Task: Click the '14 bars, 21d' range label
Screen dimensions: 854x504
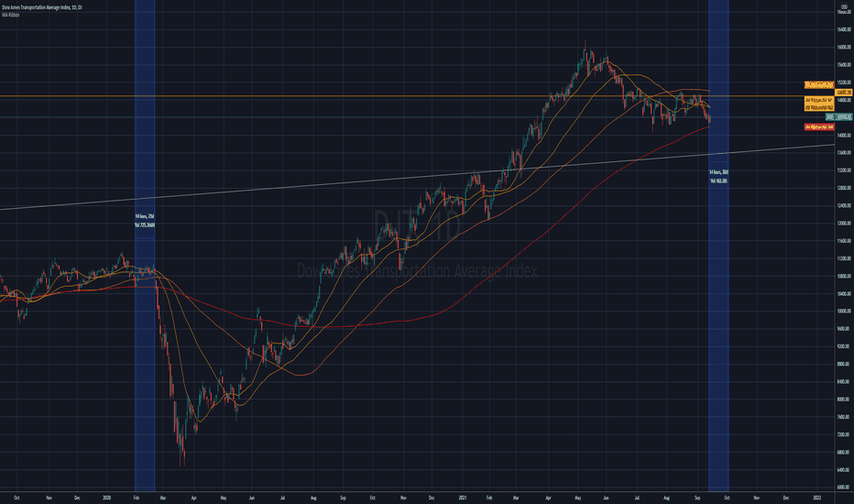Action: coord(145,216)
